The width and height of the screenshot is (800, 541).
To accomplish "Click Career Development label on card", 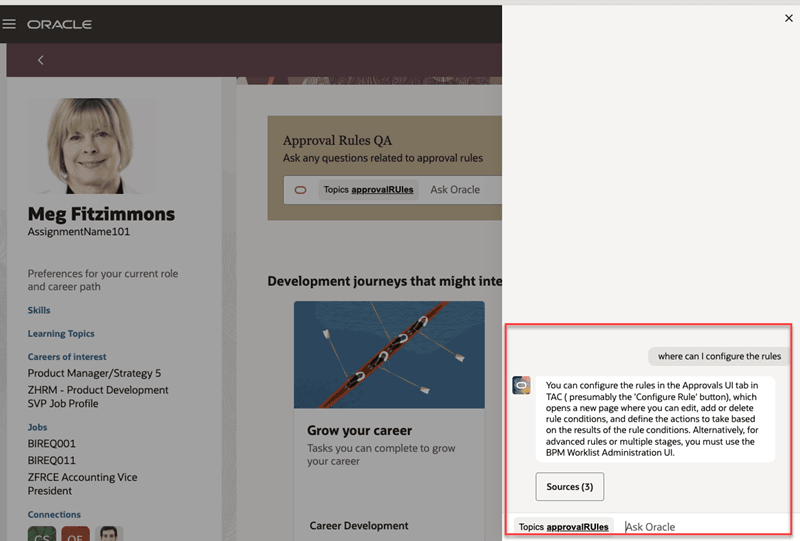I will pos(359,526).
